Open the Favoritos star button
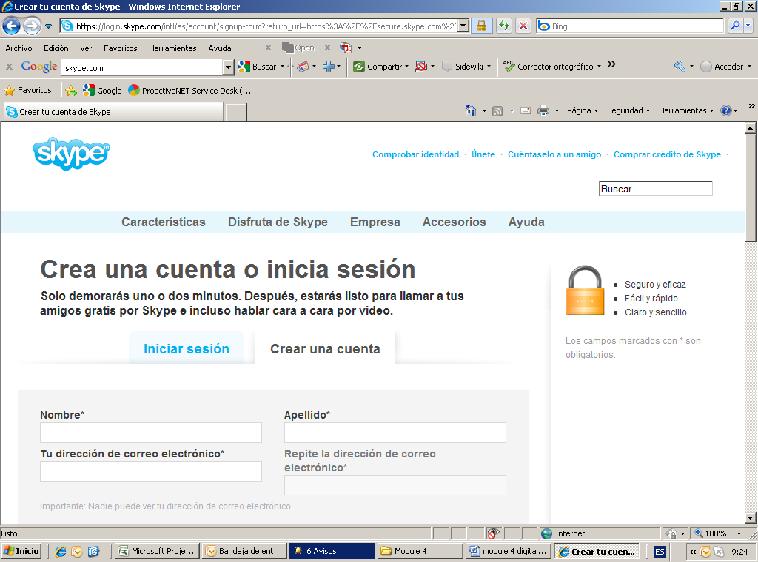Viewport: 758px width, 562px height. coord(28,90)
